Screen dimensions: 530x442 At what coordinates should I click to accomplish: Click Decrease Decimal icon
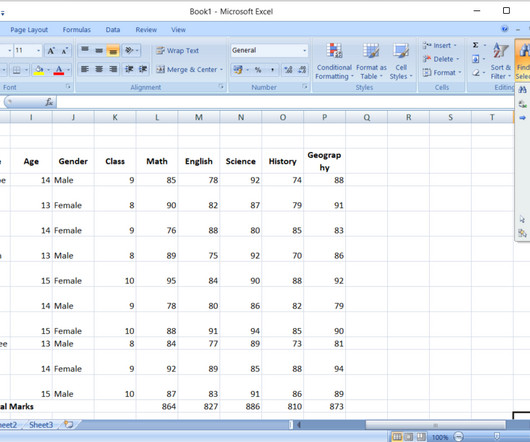click(x=302, y=70)
